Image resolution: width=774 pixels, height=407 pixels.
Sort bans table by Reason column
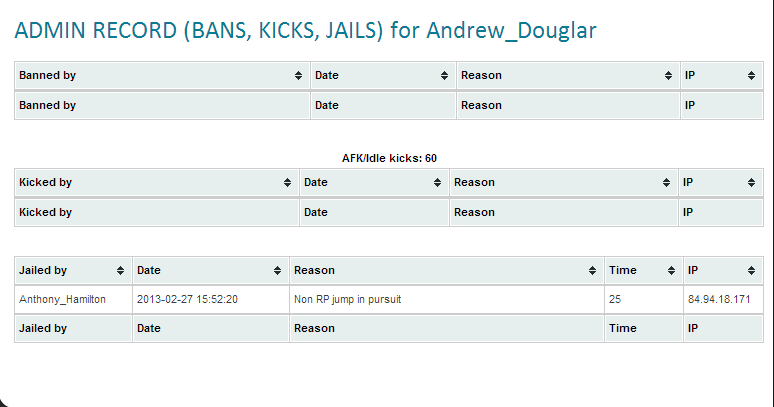coord(566,76)
